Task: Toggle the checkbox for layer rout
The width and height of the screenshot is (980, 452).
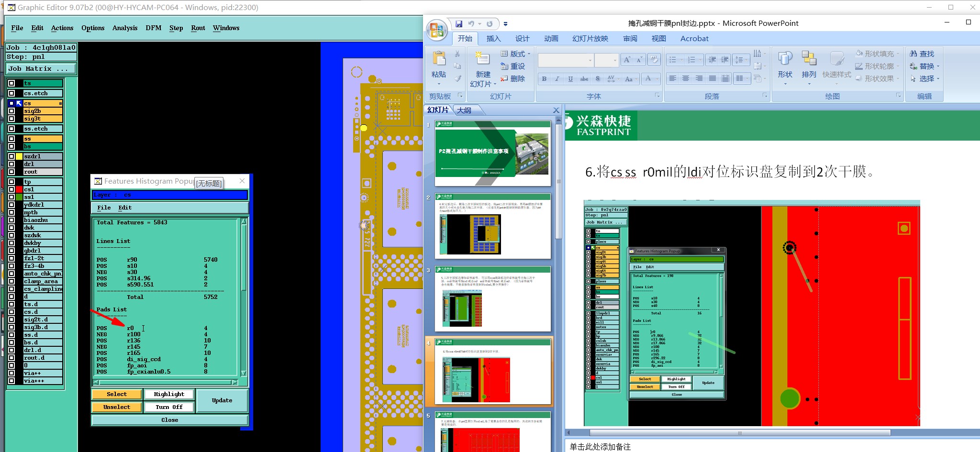Action: coord(11,172)
